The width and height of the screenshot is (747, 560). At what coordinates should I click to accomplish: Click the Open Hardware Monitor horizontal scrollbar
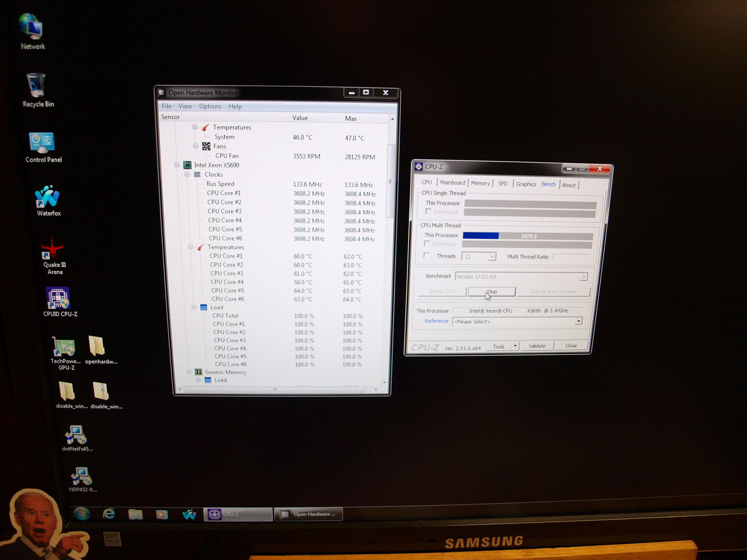(x=274, y=390)
